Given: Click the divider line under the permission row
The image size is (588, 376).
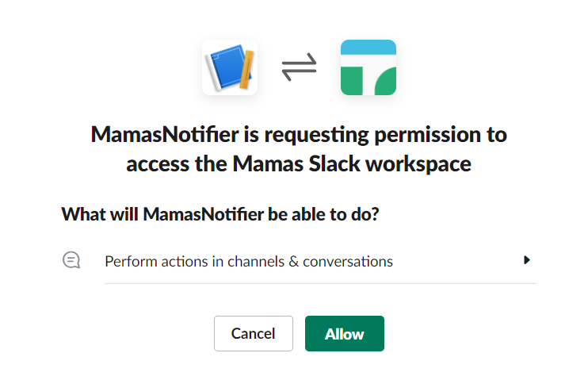Looking at the screenshot, I should coord(320,283).
